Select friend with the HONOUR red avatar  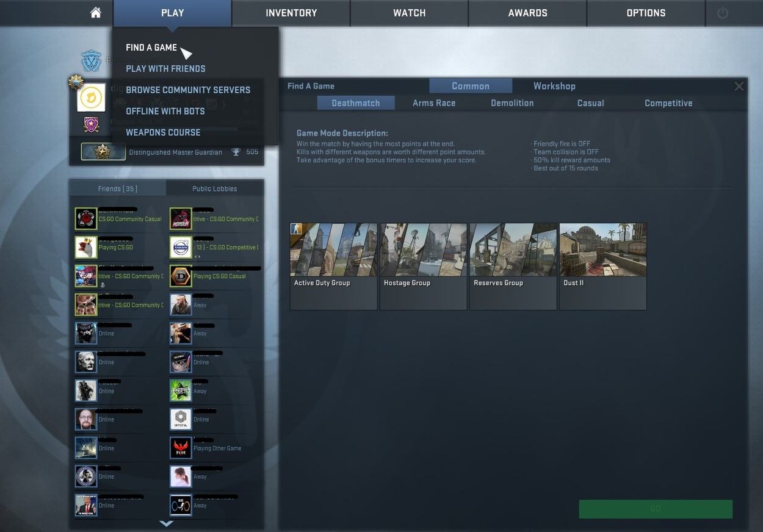pyautogui.click(x=181, y=218)
